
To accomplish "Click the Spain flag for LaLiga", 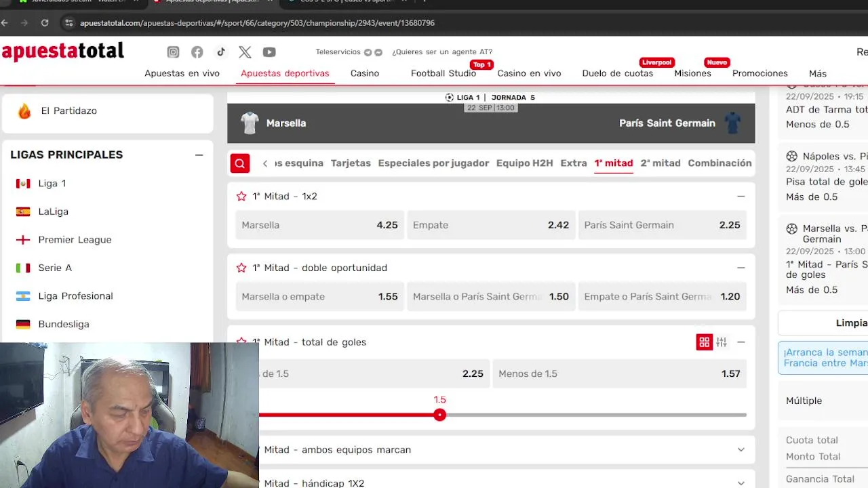I will point(23,211).
